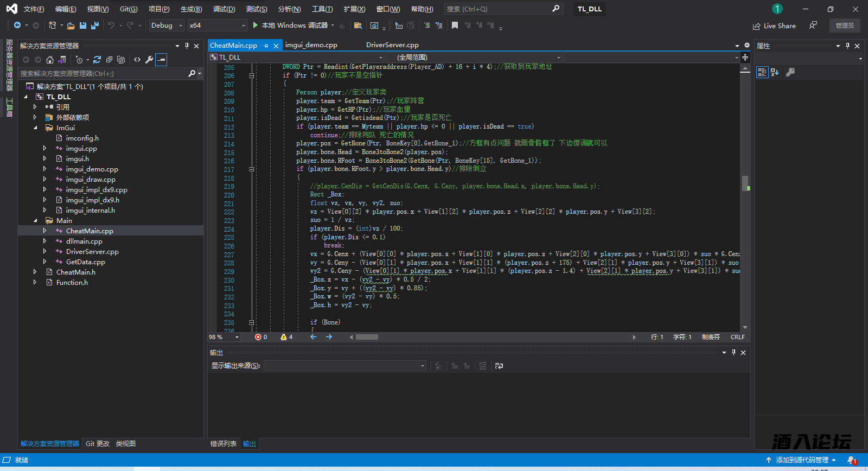
Task: Collapse all in Solution Explorer toolbar
Action: coord(109,60)
